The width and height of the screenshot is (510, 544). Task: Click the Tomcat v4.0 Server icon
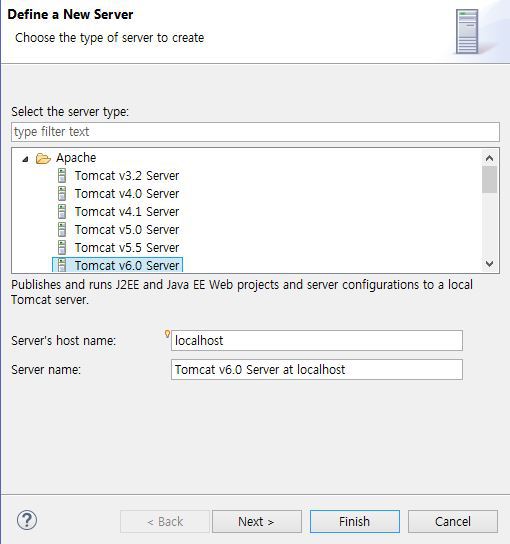click(x=62, y=194)
